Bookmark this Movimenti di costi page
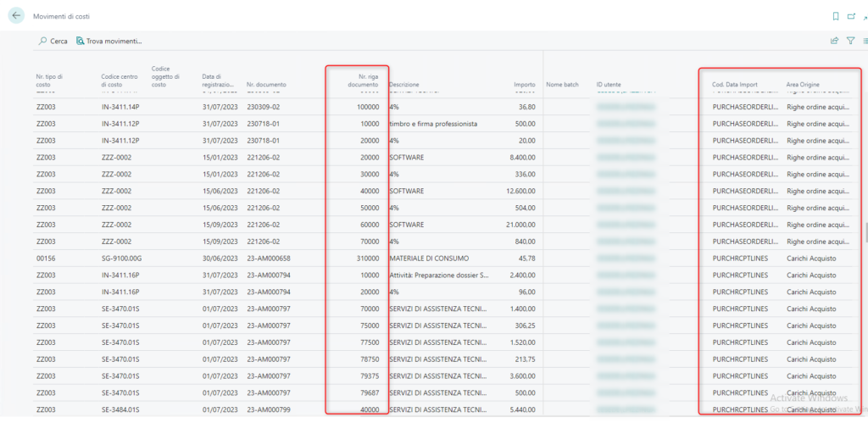 click(835, 17)
